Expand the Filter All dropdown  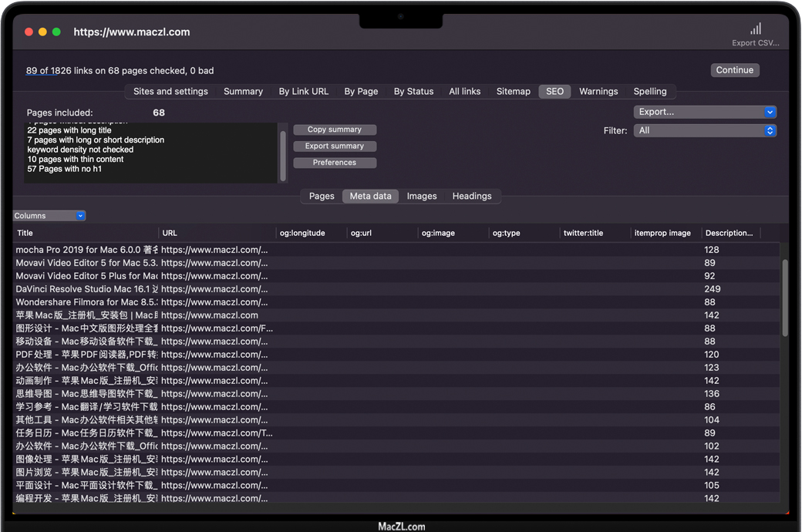tap(705, 131)
